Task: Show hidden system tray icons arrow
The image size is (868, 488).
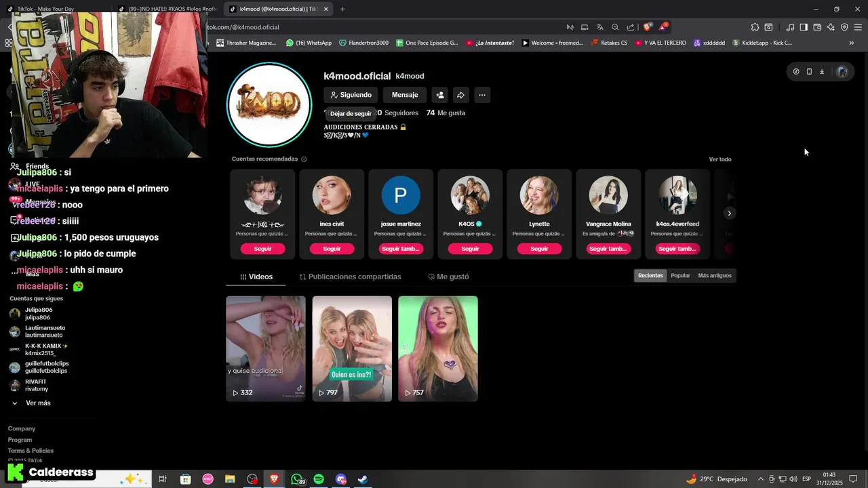Action: (760, 479)
